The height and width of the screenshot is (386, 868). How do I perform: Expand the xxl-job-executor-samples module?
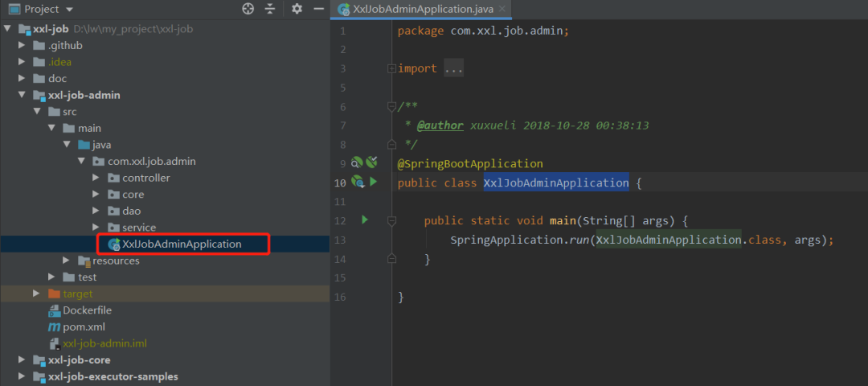(x=22, y=376)
